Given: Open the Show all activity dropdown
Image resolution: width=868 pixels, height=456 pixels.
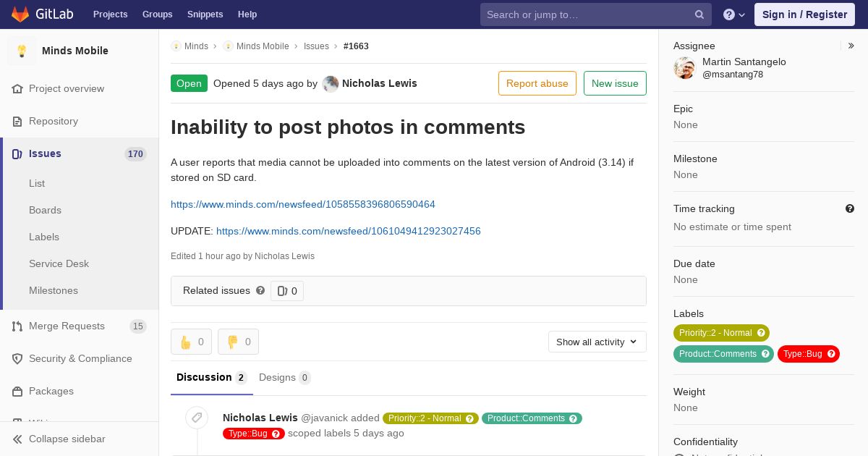Looking at the screenshot, I should click(597, 342).
